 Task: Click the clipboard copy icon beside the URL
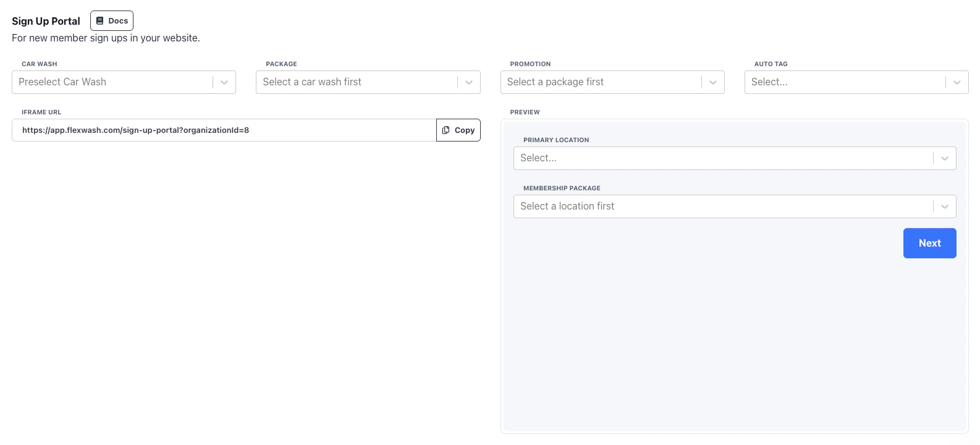pyautogui.click(x=446, y=130)
